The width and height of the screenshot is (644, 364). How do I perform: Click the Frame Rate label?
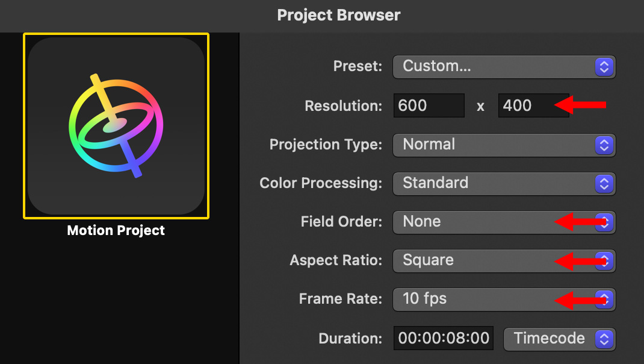[x=340, y=299]
